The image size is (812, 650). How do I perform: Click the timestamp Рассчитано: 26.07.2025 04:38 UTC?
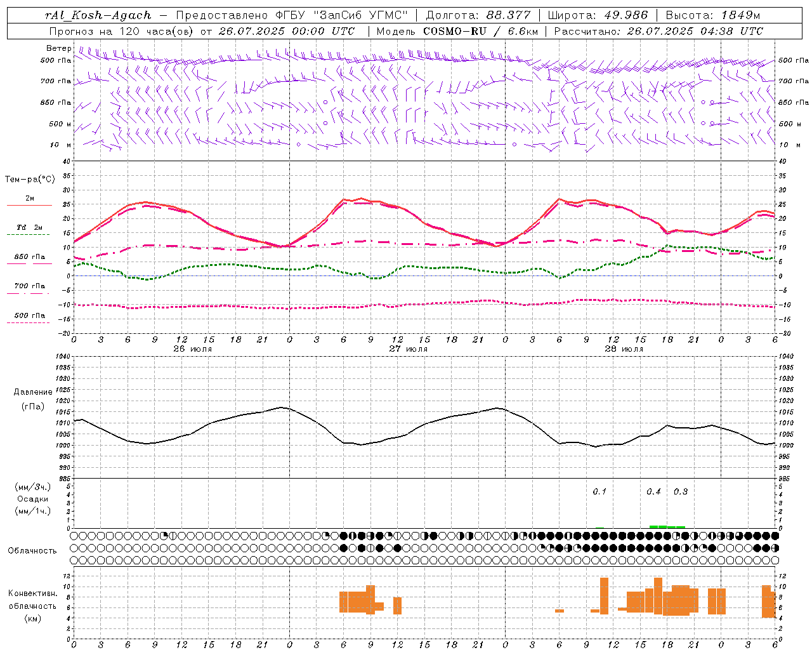[x=658, y=31]
